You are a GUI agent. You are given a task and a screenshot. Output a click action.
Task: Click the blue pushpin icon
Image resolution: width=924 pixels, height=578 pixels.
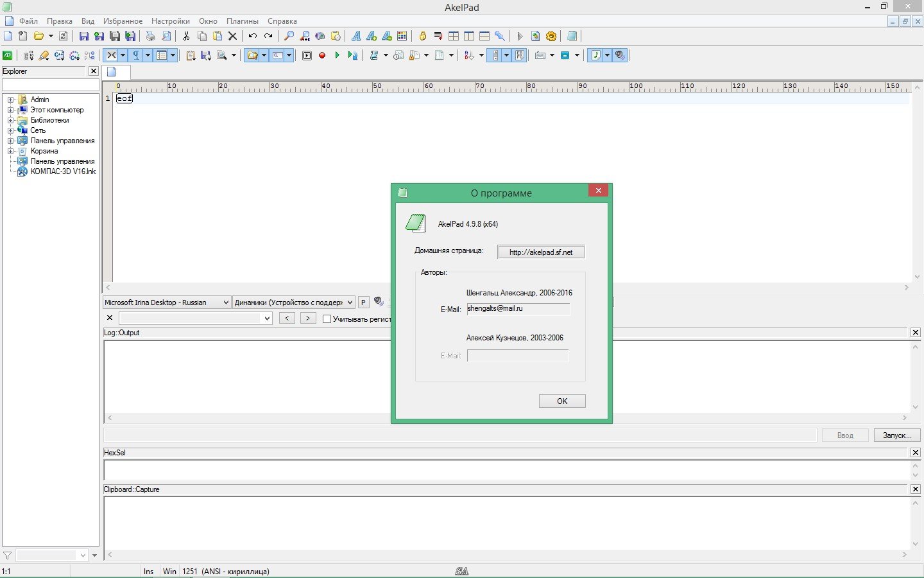coord(500,37)
